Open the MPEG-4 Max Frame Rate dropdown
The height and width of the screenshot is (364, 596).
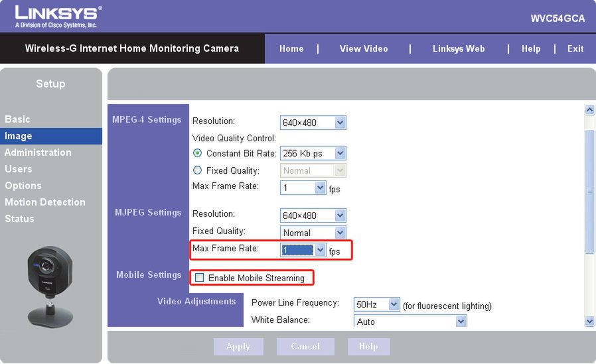point(303,188)
